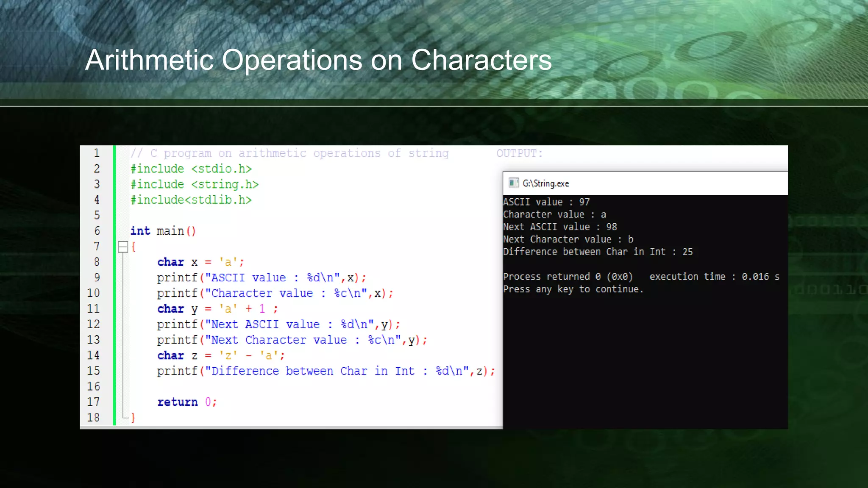Viewport: 868px width, 488px height.
Task: Click the char x = 'a' statement
Action: tap(200, 262)
